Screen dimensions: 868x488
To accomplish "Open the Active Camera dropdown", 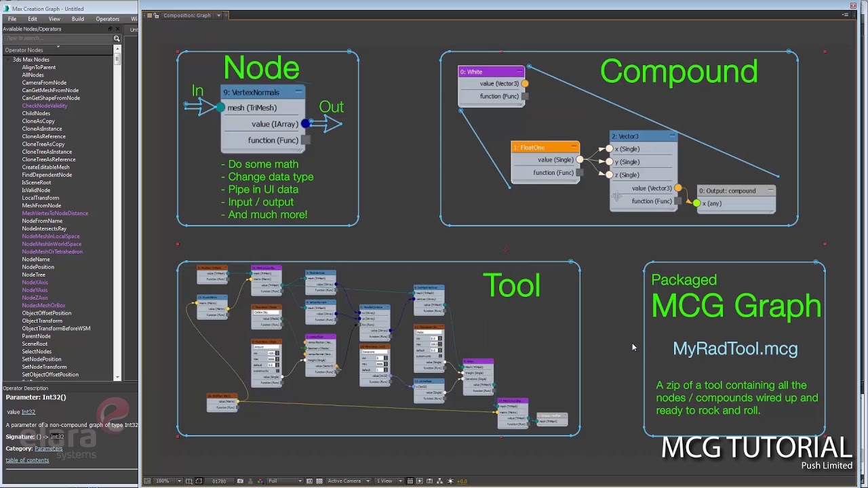I will pyautogui.click(x=349, y=481).
